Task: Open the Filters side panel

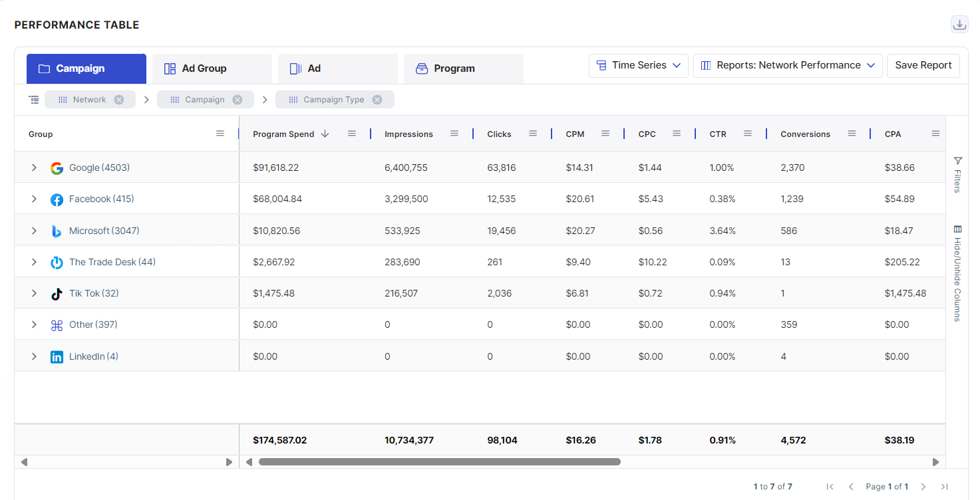Action: click(957, 175)
